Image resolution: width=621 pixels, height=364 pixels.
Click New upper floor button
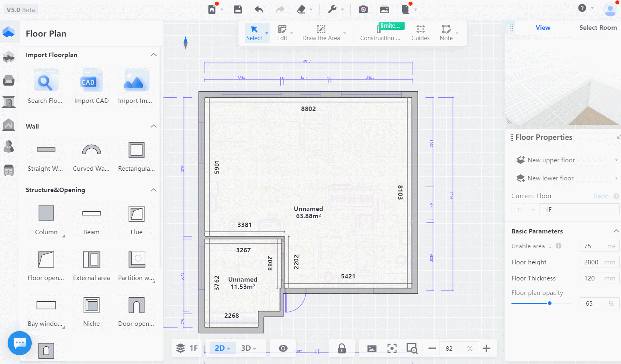[x=551, y=160]
